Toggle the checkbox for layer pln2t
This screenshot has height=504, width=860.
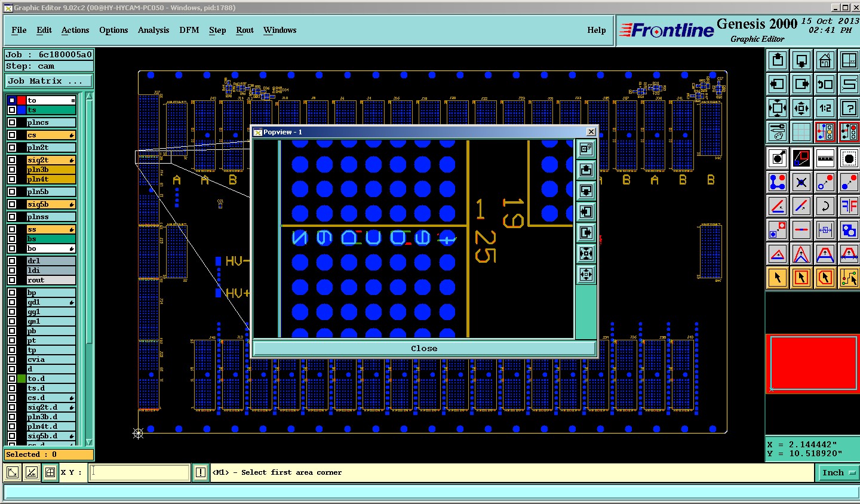(12, 147)
